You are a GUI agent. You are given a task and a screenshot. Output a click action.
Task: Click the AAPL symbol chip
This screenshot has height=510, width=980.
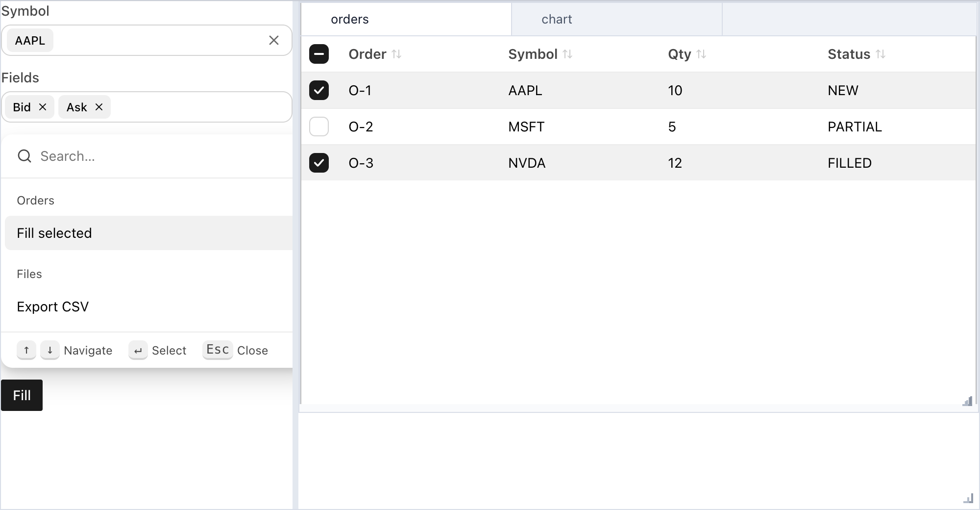tap(30, 40)
